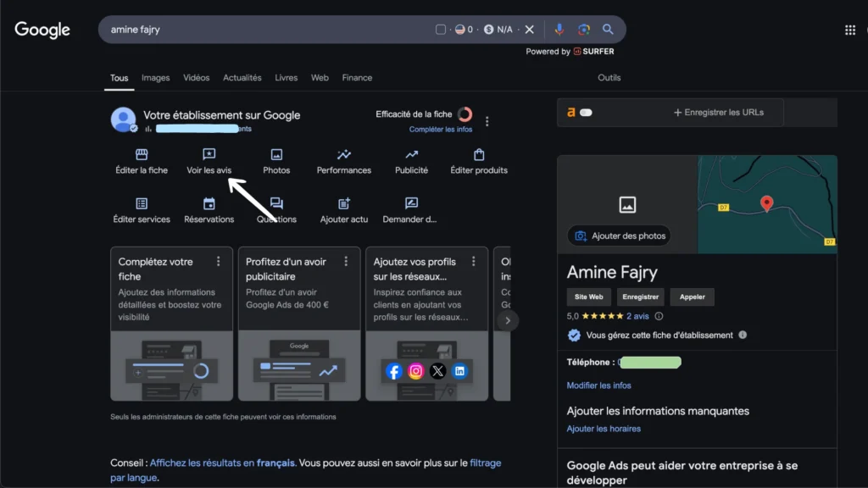Select the Tous tab

119,78
